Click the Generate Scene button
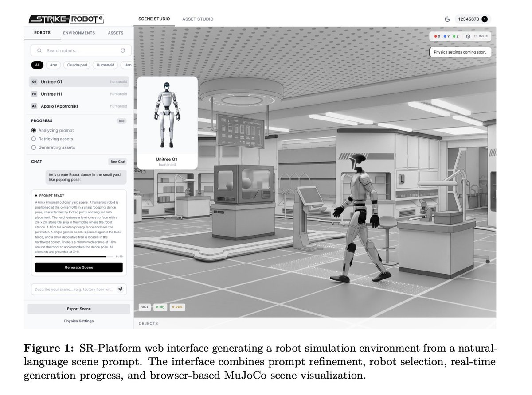Screen dimensions: 532x395 [79, 267]
